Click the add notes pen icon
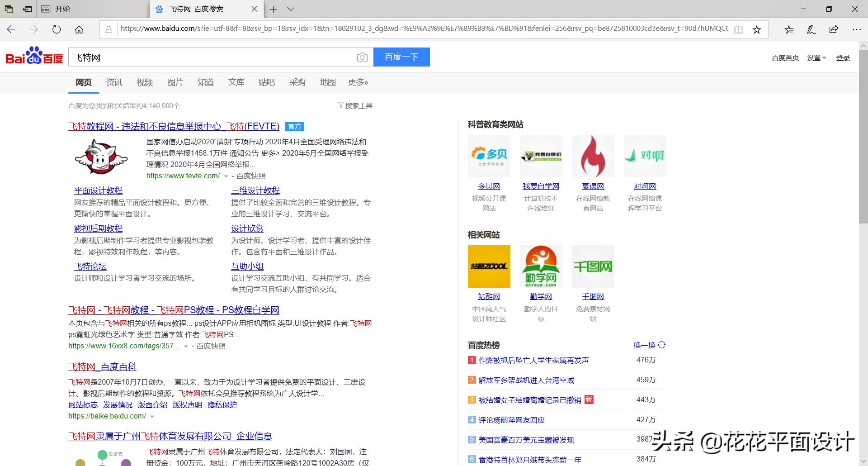Image resolution: width=868 pixels, height=466 pixels. pyautogui.click(x=811, y=29)
